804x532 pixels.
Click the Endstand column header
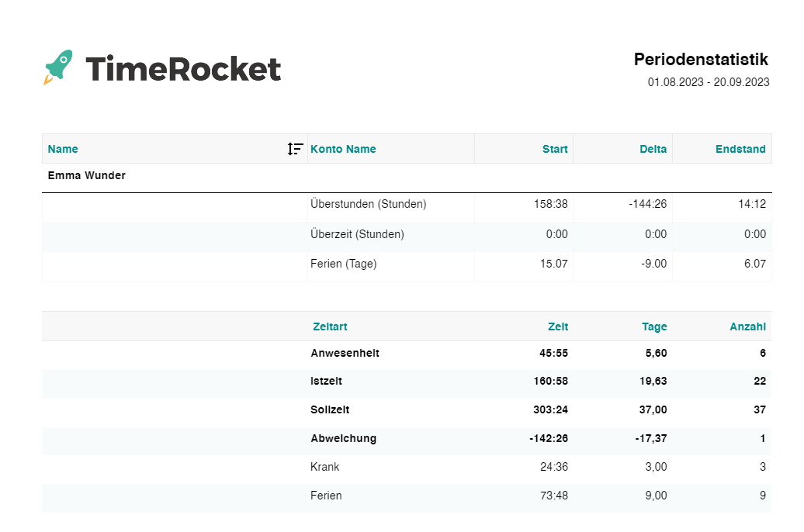click(740, 149)
